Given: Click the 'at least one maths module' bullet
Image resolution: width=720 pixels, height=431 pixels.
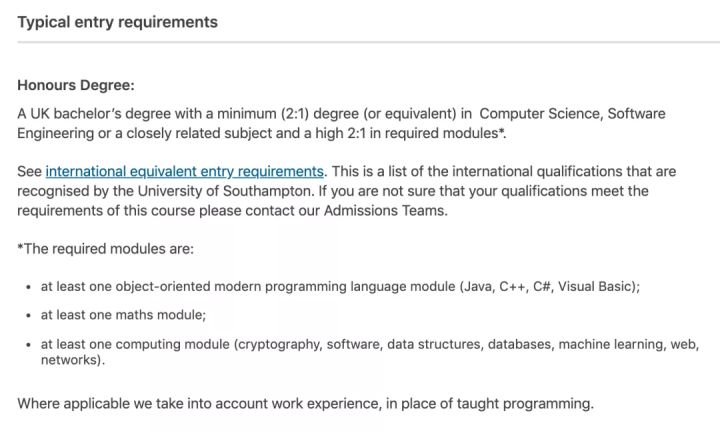Looking at the screenshot, I should tap(124, 315).
